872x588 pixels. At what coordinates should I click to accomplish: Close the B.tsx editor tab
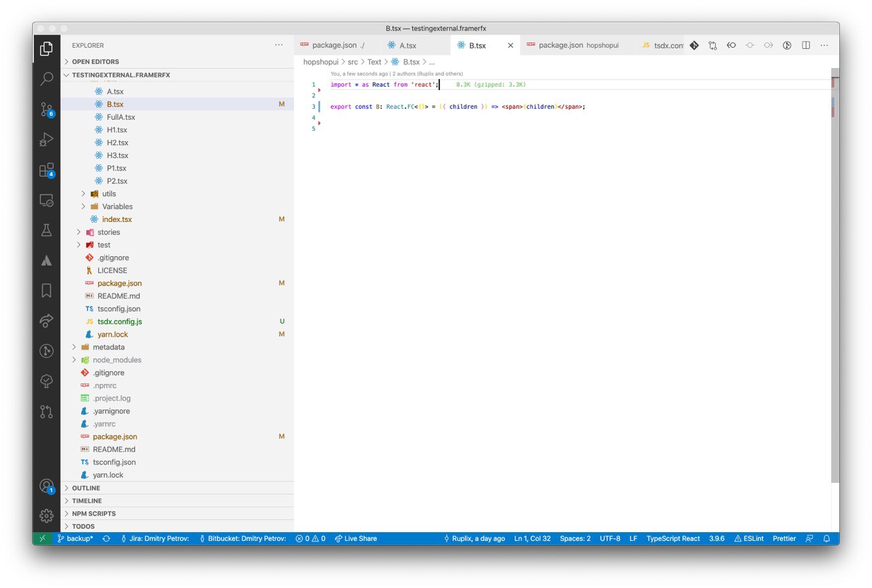[510, 46]
